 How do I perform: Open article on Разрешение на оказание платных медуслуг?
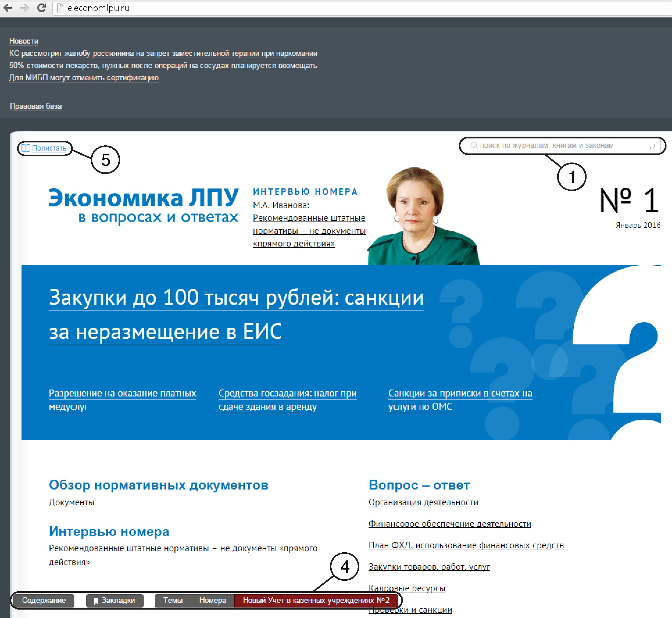coord(122,393)
